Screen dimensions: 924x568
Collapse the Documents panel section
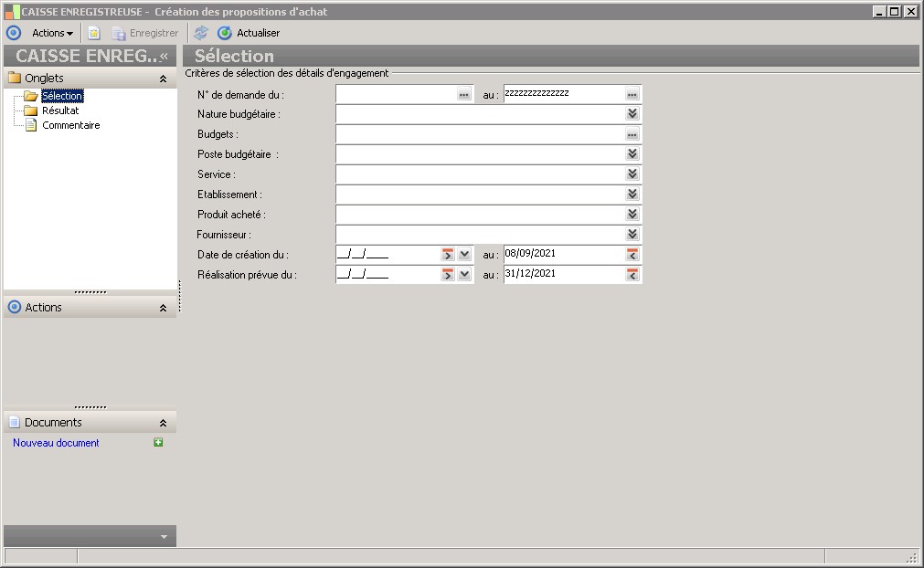pos(164,423)
